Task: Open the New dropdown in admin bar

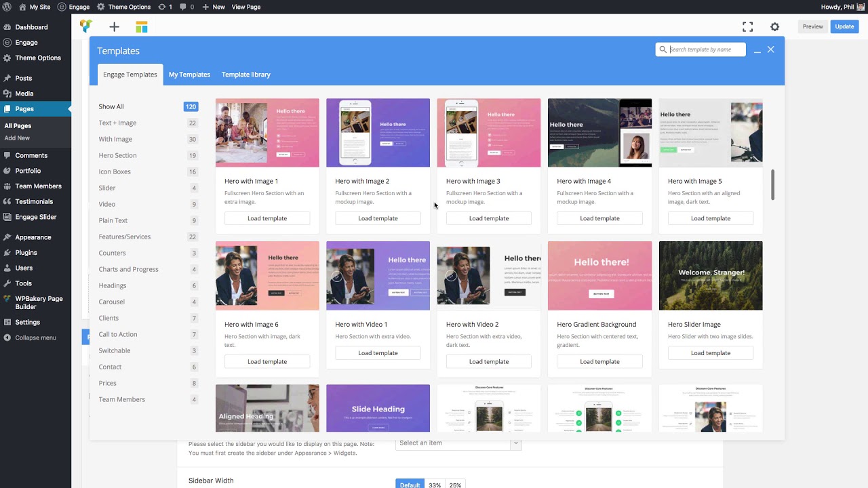Action: [x=213, y=7]
